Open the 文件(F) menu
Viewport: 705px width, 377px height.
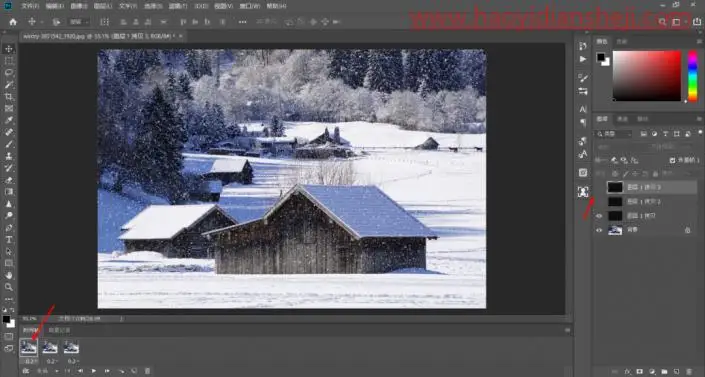[30, 6]
